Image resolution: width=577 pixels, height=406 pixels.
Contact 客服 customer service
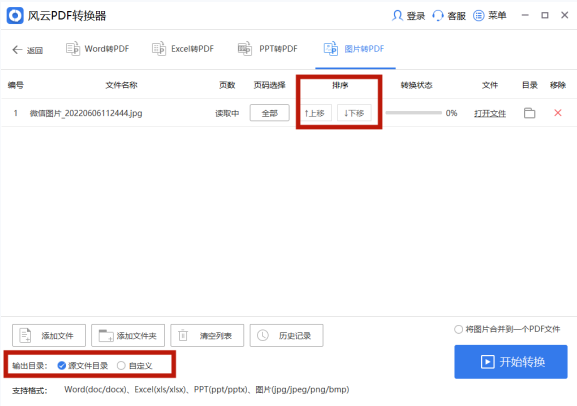[449, 16]
